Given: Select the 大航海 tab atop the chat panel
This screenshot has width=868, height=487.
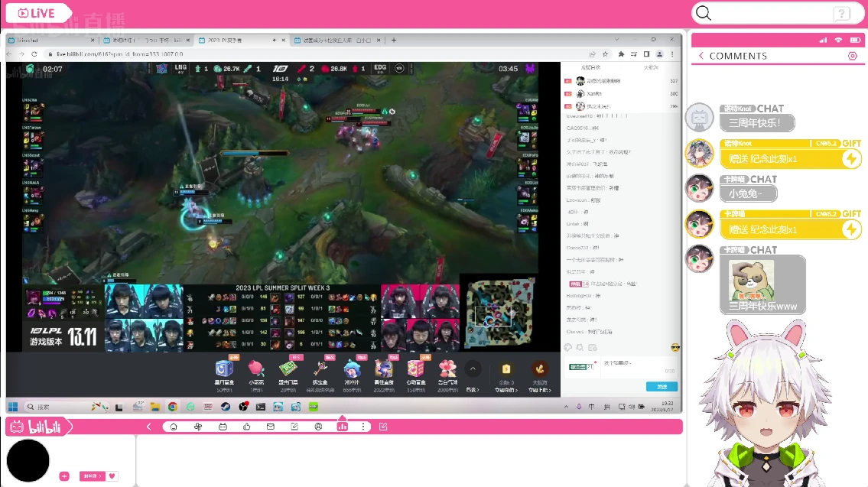Looking at the screenshot, I should pos(651,67).
